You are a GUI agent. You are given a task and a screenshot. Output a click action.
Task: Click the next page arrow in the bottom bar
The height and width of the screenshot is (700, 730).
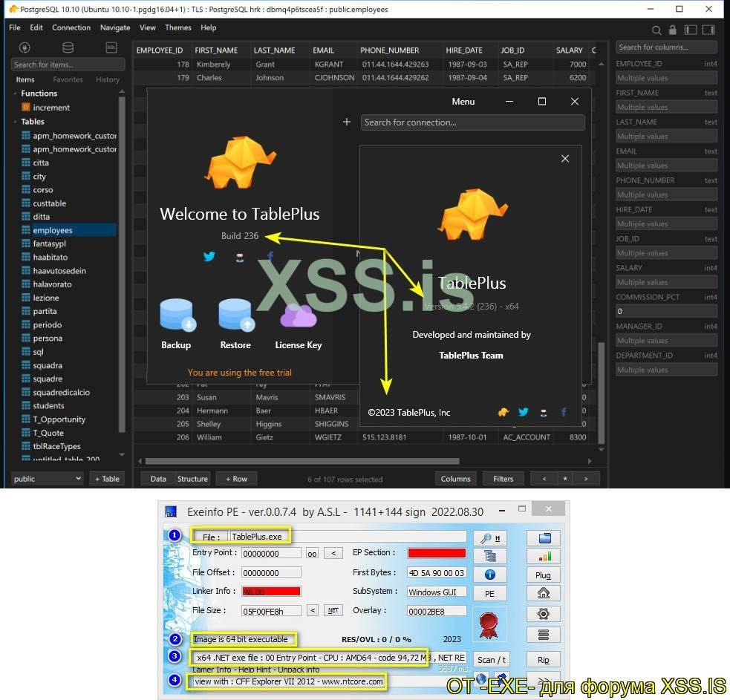tap(586, 479)
